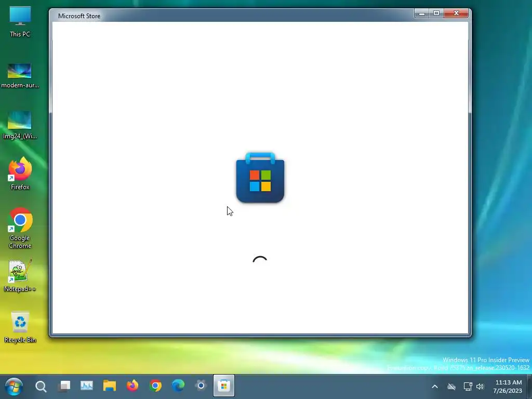Minimize the Microsoft Store window

coord(422,14)
